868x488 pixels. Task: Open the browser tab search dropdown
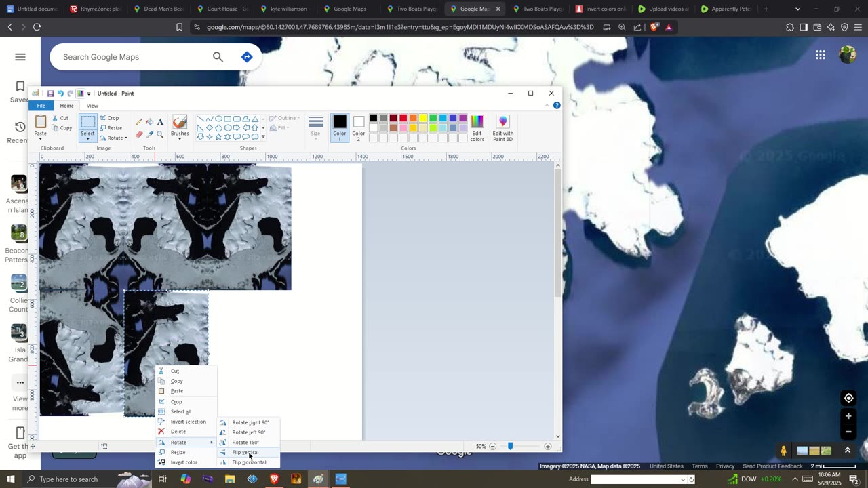click(x=797, y=9)
